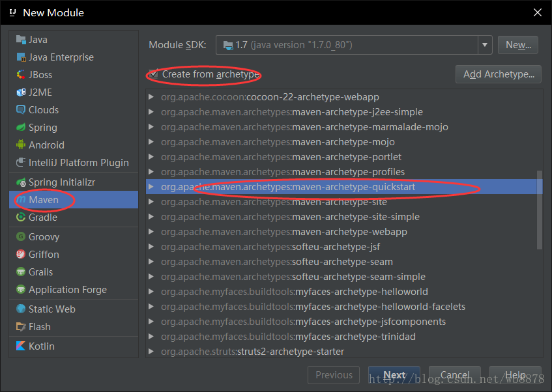Screen dimensions: 552x392
Task: Click the SDK folder icon in combo box
Action: [228, 45]
